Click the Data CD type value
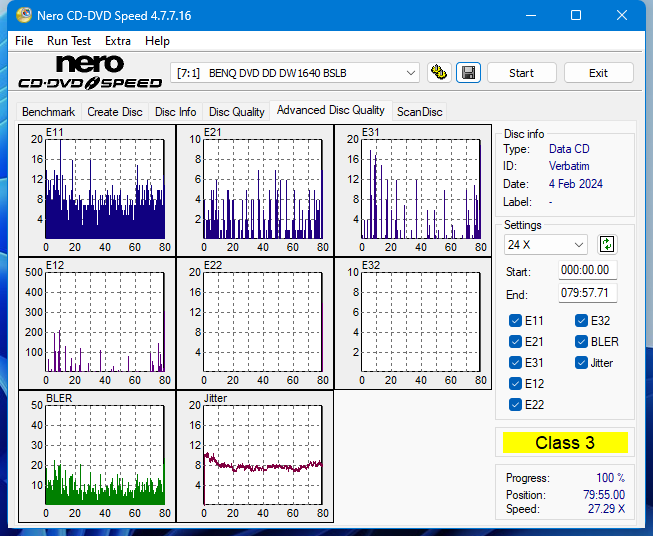Image resolution: width=653 pixels, height=536 pixels. pos(569,149)
